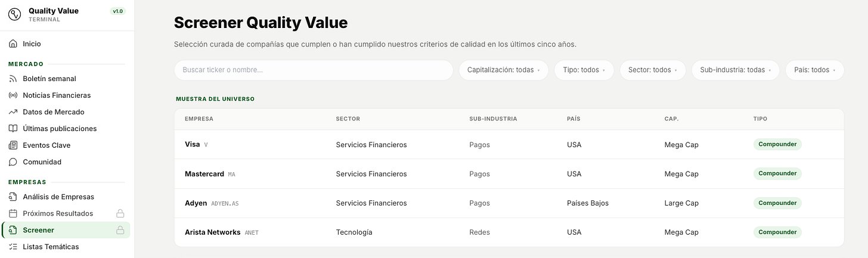Click the MA ticker symbol

coord(232,175)
